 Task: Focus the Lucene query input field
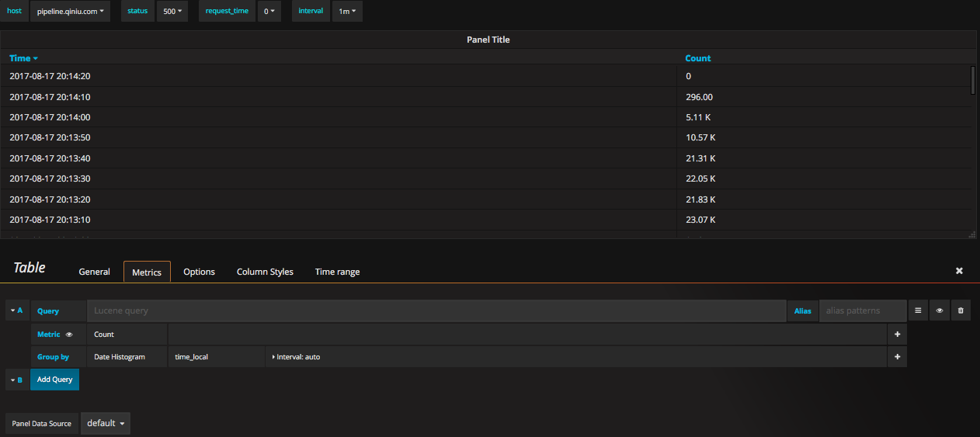point(436,310)
